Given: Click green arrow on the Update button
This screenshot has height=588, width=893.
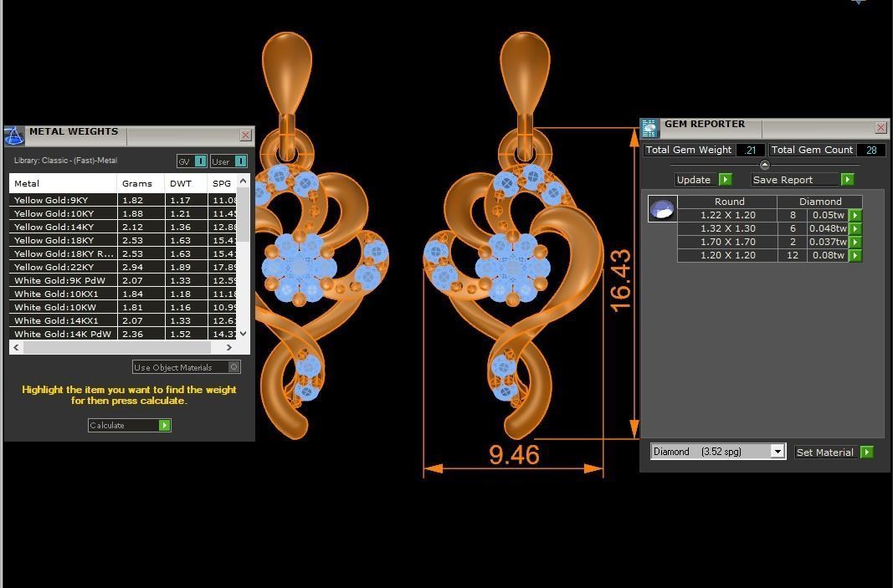Looking at the screenshot, I should point(726,180).
